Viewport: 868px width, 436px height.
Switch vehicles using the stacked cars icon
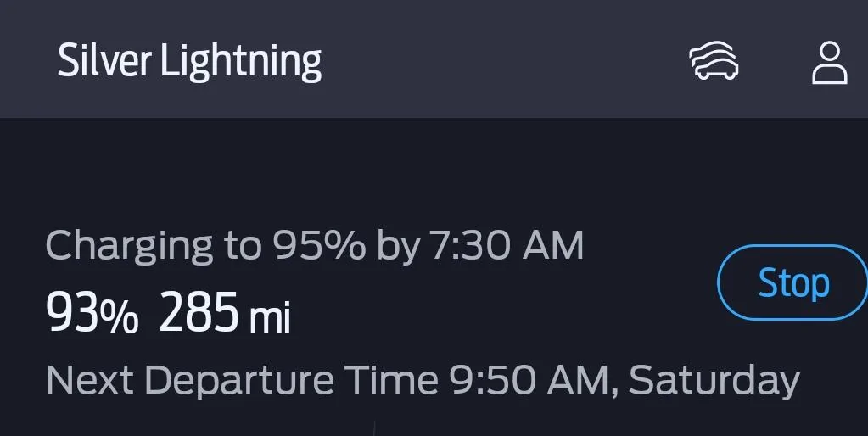(714, 60)
